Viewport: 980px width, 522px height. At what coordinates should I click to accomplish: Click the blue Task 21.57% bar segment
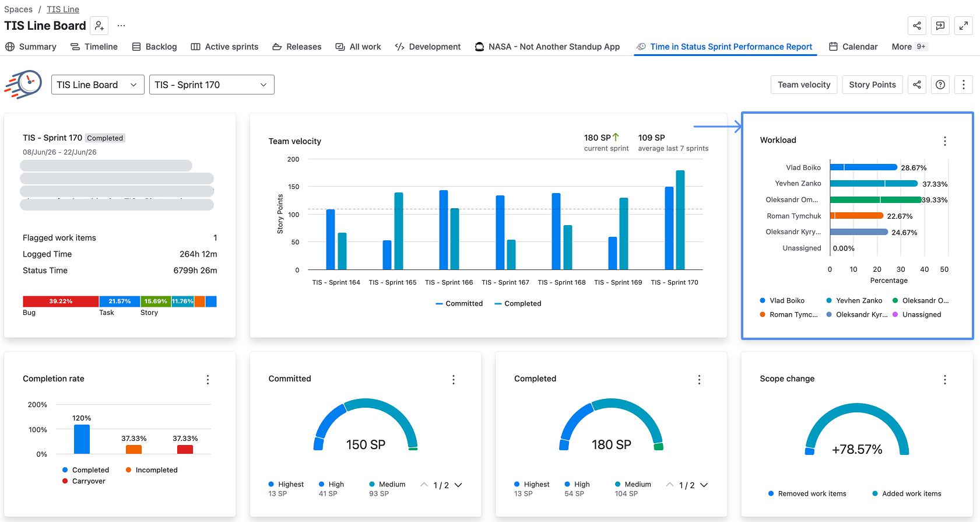(x=120, y=302)
